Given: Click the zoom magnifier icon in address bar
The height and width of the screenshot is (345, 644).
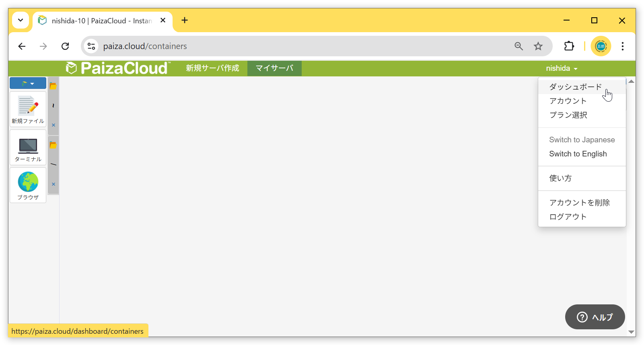Looking at the screenshot, I should pos(519,46).
